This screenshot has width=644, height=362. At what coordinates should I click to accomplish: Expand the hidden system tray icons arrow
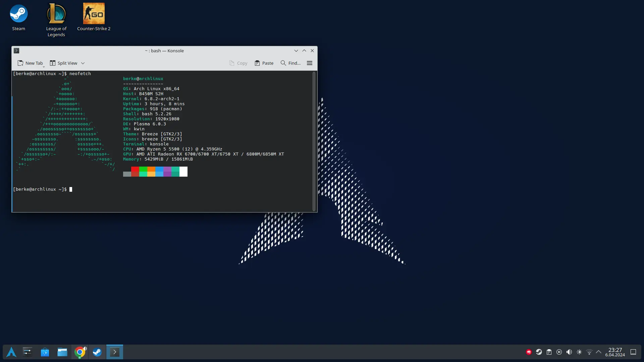pos(599,352)
